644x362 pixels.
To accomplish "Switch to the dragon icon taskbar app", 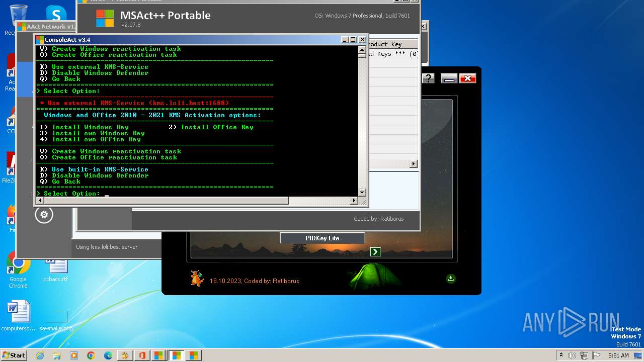I will (x=125, y=355).
